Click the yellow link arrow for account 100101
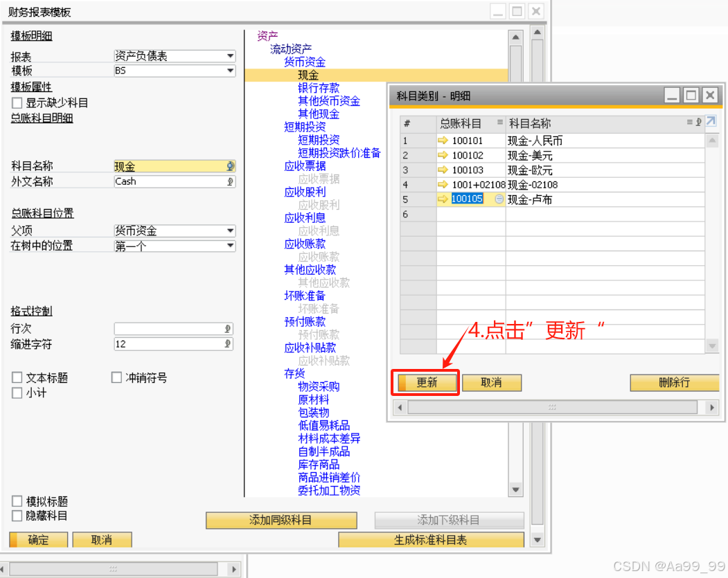 pyautogui.click(x=443, y=141)
